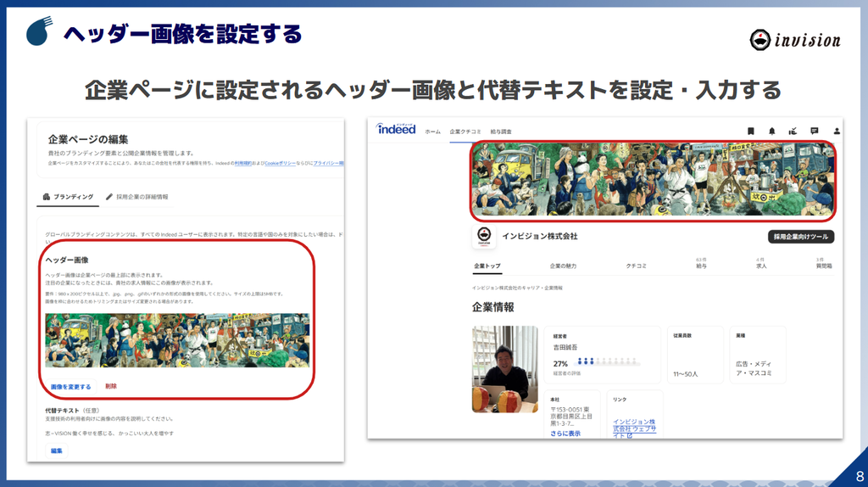Open the messages speech bubble icon
This screenshot has width=868, height=487.
815,132
